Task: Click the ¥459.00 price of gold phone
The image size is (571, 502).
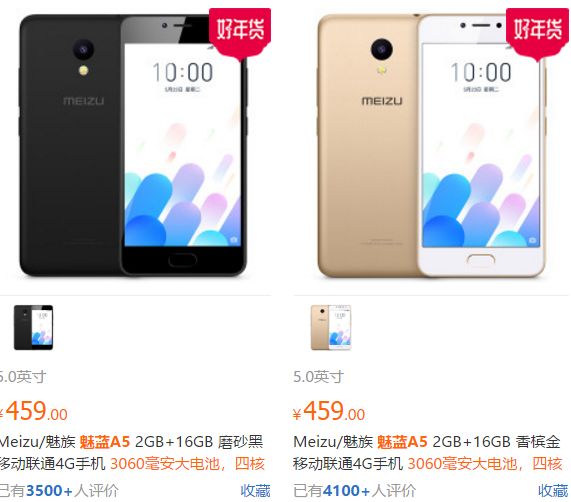Action: 329,411
